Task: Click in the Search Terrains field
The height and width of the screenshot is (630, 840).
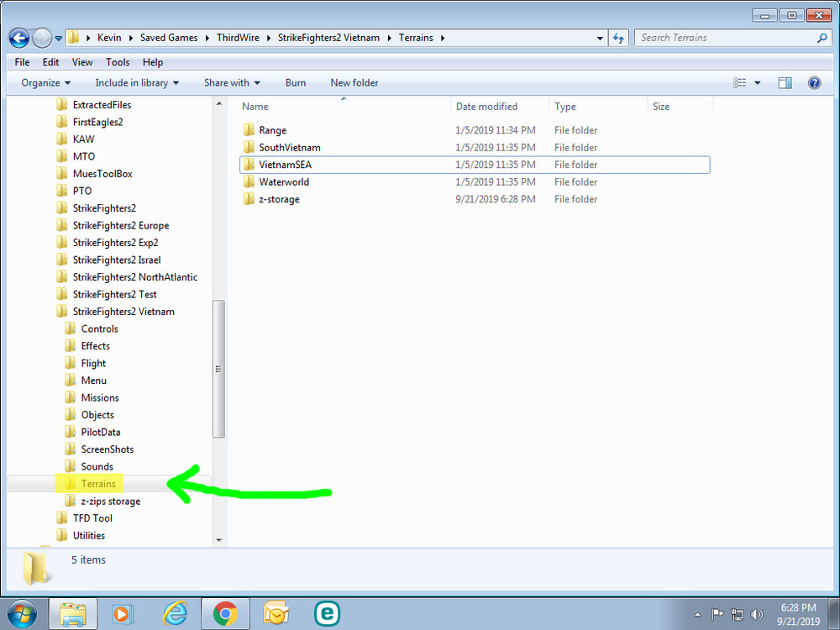Action: pyautogui.click(x=726, y=38)
